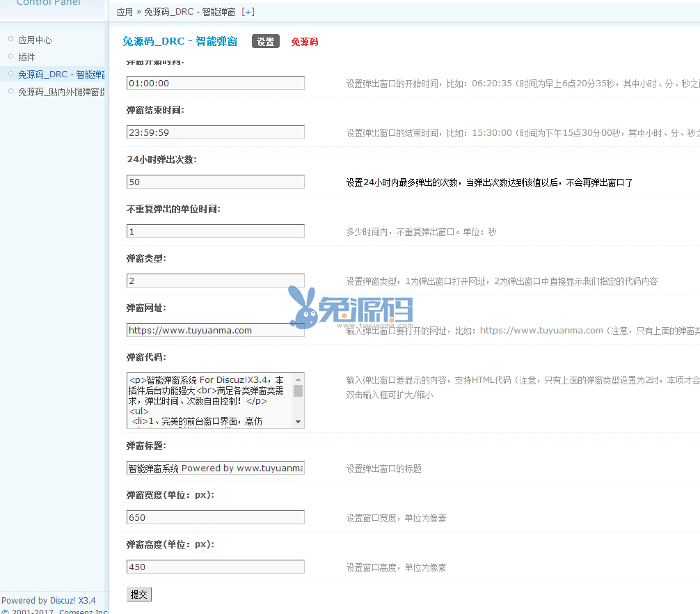This screenshot has width=700, height=614.
Task: Click the 弹窗网址 URL field
Action: 216,330
